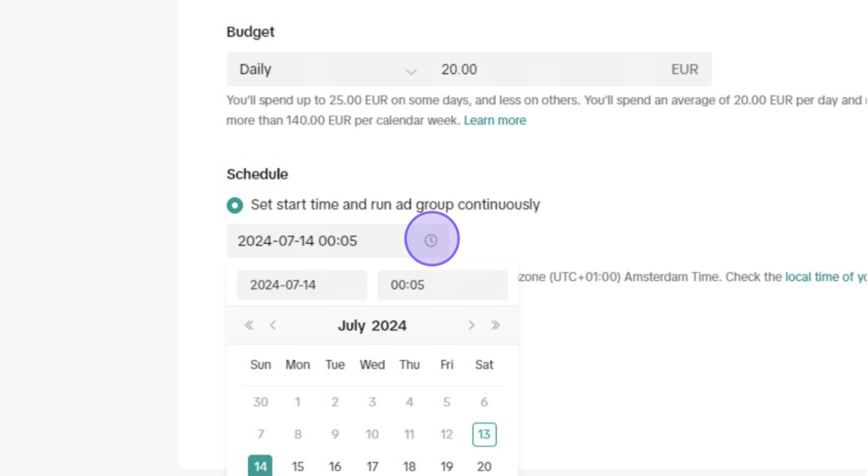Click the 00:05 time input in picker

click(x=442, y=285)
